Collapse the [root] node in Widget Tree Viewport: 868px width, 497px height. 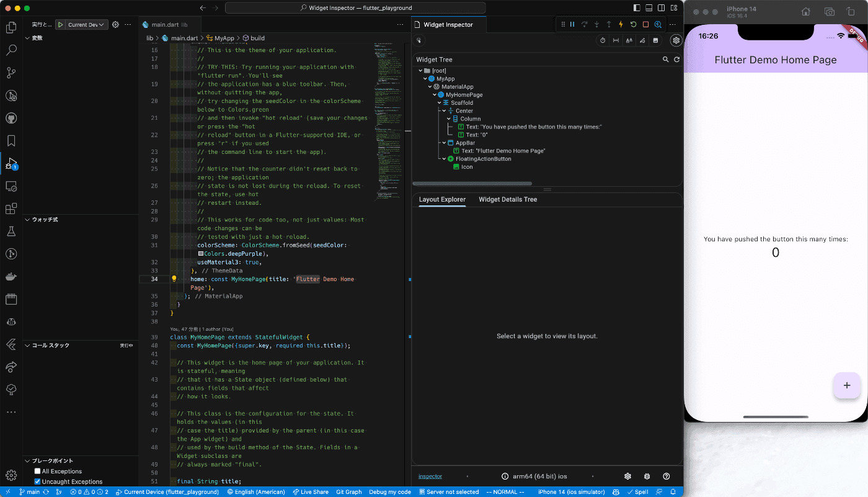[x=420, y=71]
